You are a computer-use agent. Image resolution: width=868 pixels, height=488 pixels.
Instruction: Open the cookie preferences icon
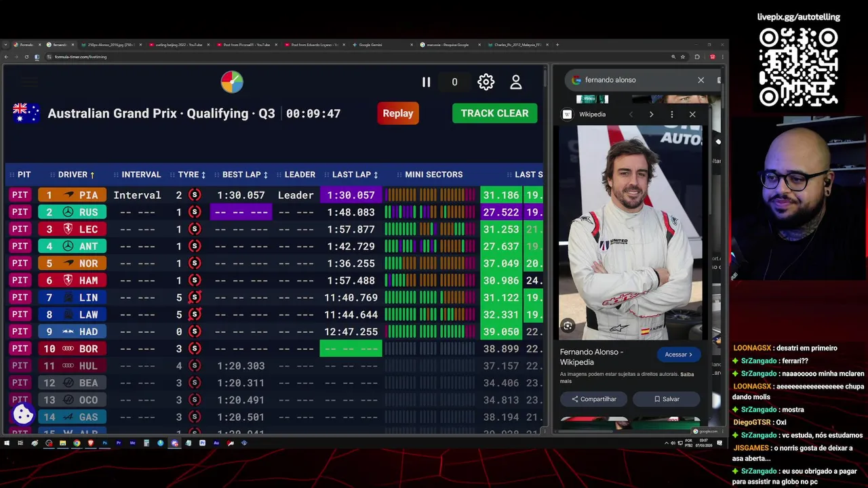pyautogui.click(x=23, y=413)
